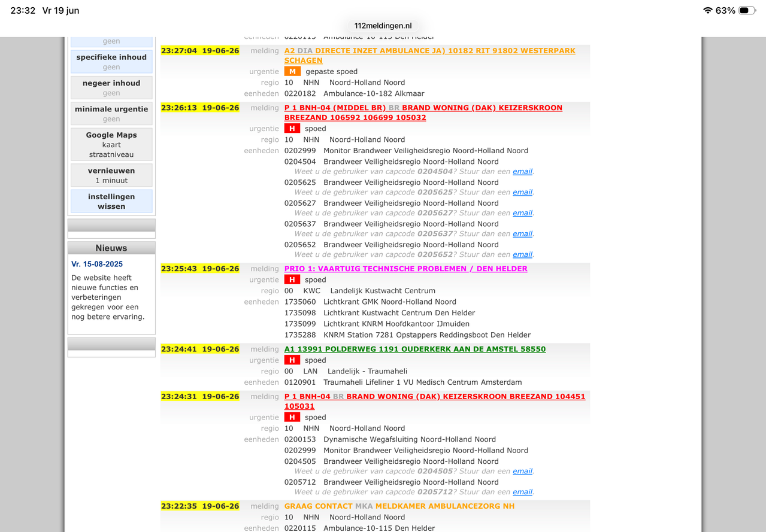This screenshot has height=532, width=766.
Task: Change the 'vernieuwen 1 minuut' setting
Action: (x=111, y=175)
